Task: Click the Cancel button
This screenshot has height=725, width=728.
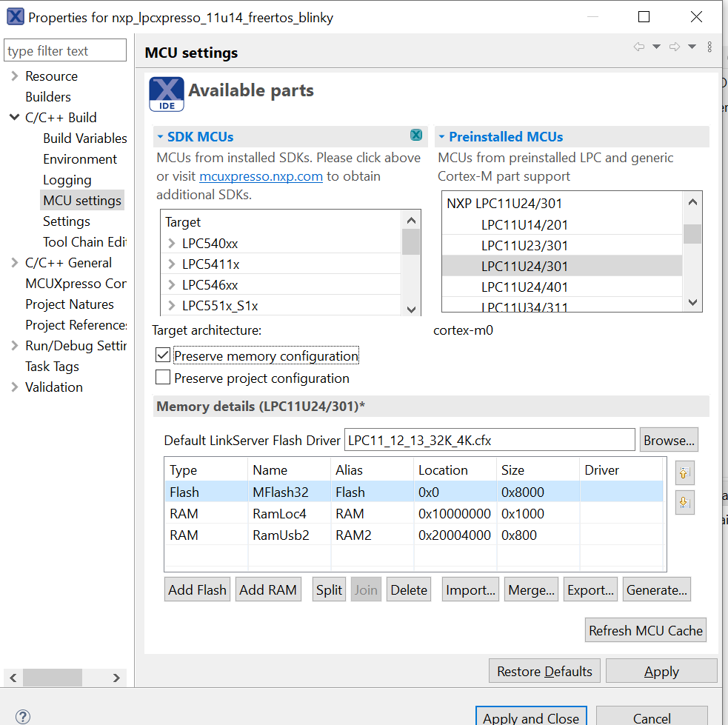Action: click(x=652, y=716)
